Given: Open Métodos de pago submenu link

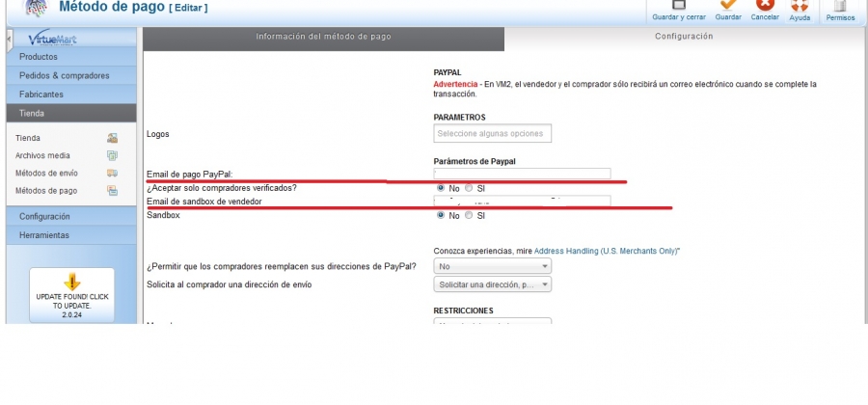Looking at the screenshot, I should pos(46,191).
